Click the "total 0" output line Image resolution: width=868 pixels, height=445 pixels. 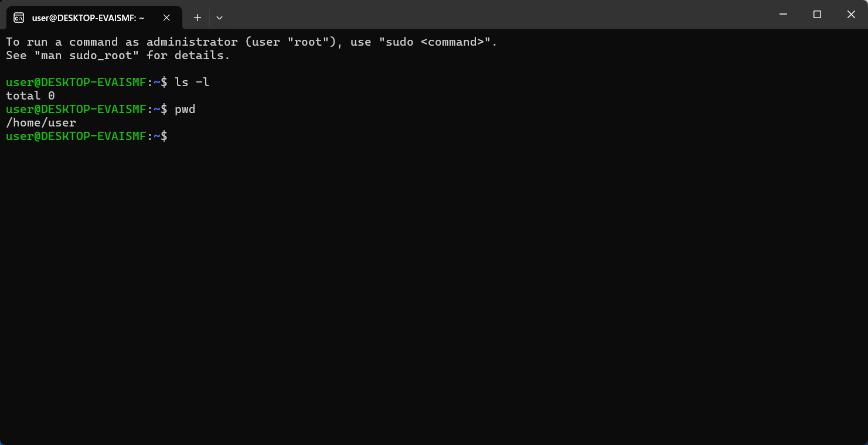tap(30, 96)
